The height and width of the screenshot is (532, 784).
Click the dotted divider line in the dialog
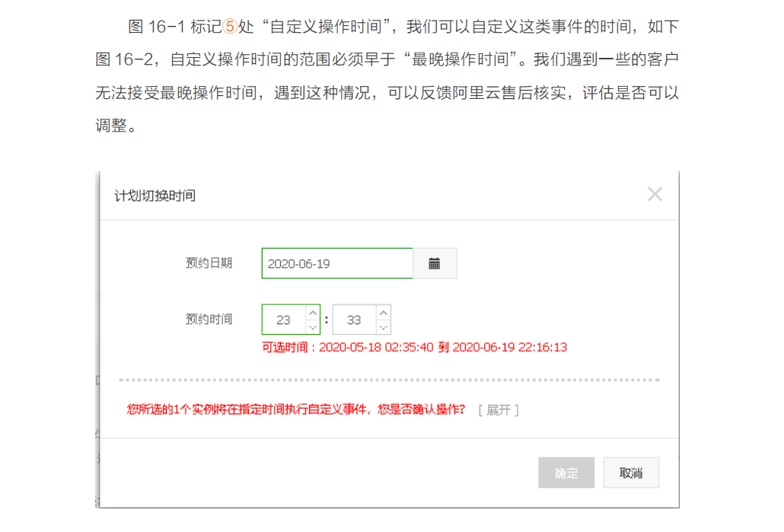point(381,377)
